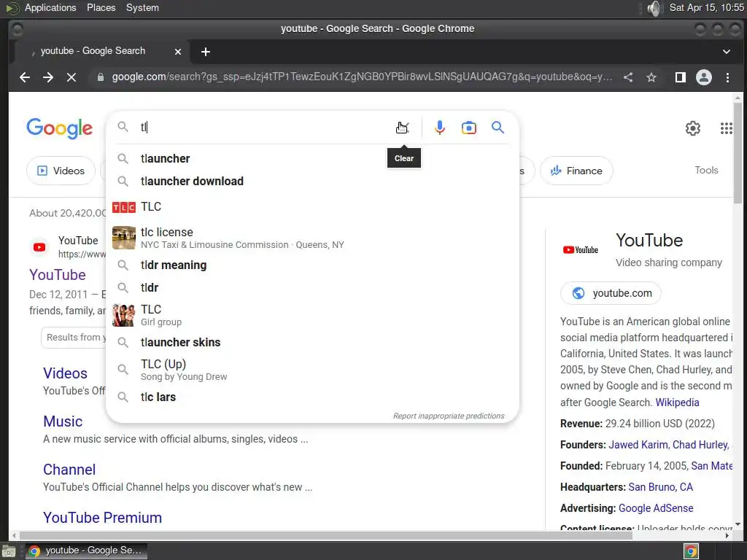Open the Applications menu

point(50,7)
